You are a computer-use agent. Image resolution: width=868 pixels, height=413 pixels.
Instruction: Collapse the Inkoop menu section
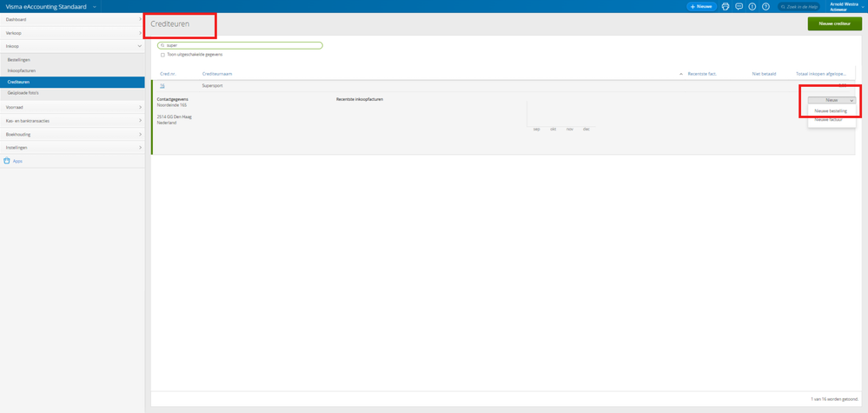[x=72, y=46]
